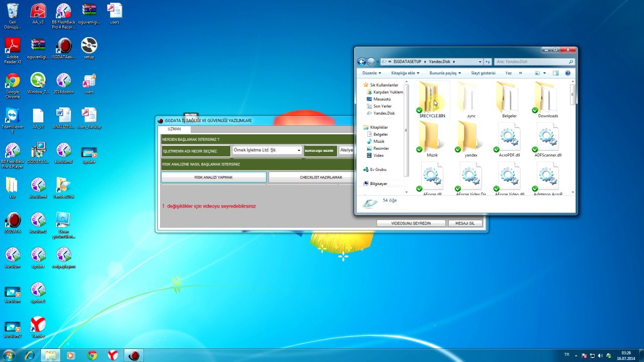
Task: Click Yaz in Explorer toolbar
Action: point(508,73)
